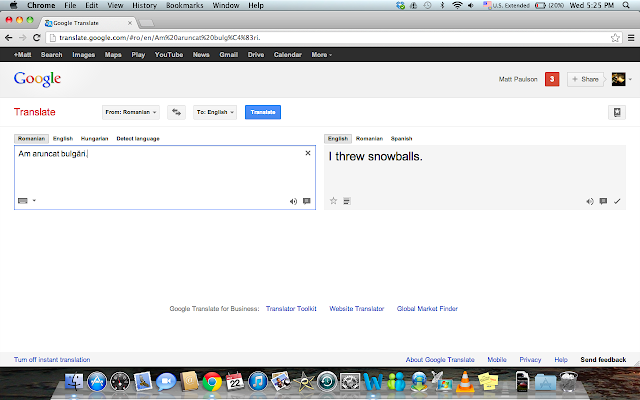
Task: Select English as the source language
Action: pyautogui.click(x=63, y=139)
